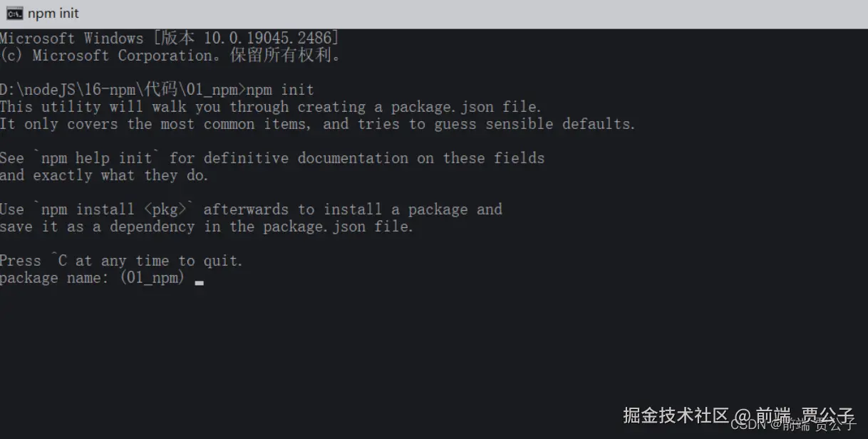The height and width of the screenshot is (439, 868).
Task: Click the "and exactly what they do." line
Action: (x=104, y=175)
